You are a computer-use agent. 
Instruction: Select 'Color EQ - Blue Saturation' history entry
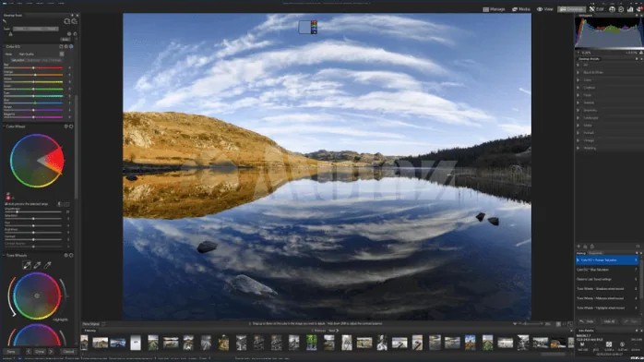tap(607, 270)
